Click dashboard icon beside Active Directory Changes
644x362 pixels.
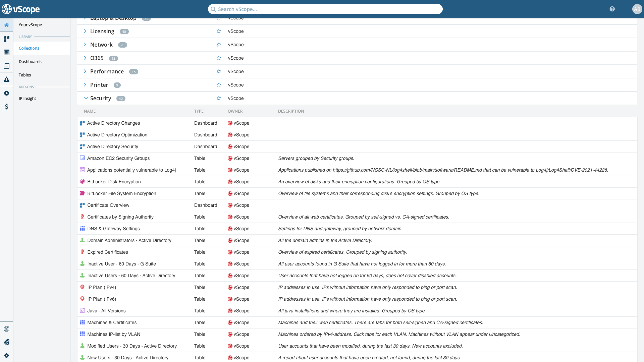pyautogui.click(x=82, y=123)
